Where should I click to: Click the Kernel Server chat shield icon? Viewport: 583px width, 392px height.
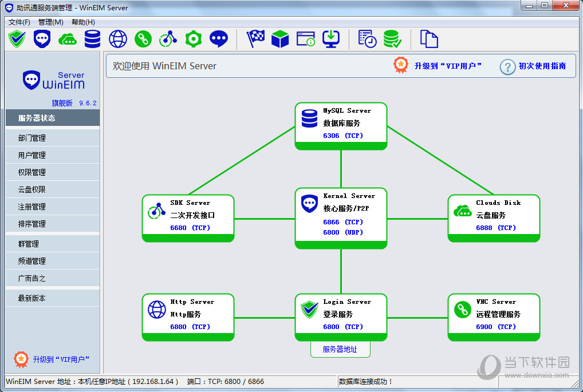point(309,204)
